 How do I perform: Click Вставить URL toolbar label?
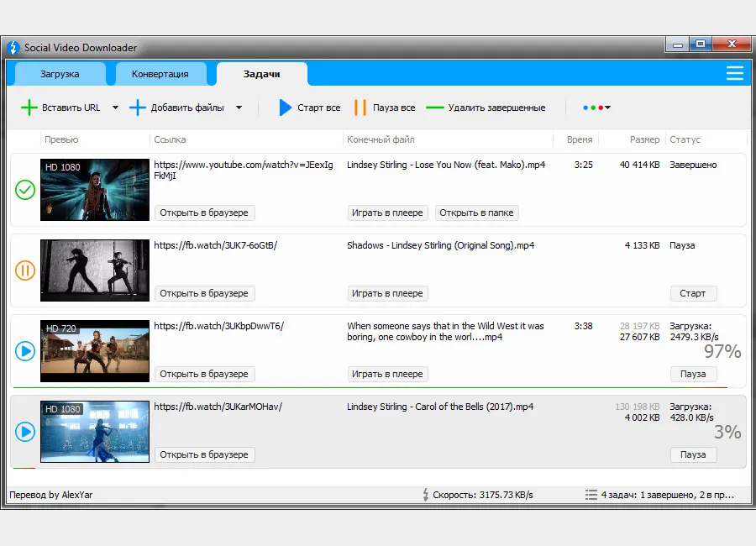[71, 108]
